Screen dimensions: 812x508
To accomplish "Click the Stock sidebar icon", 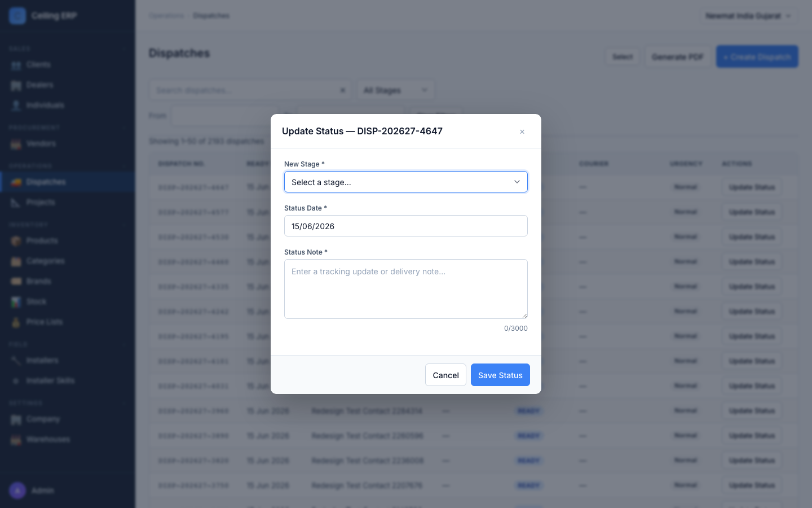I will pos(16,302).
